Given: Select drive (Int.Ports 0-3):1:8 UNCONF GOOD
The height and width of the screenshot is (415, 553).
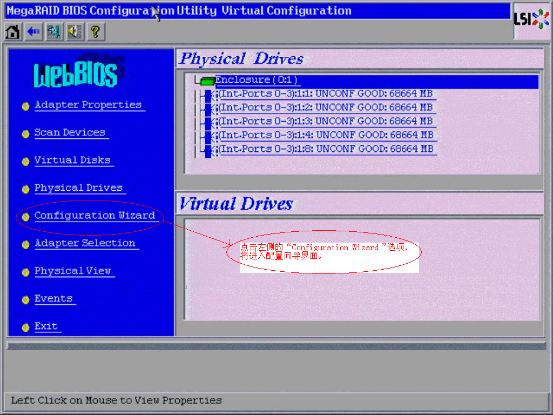Looking at the screenshot, I should pos(326,149).
